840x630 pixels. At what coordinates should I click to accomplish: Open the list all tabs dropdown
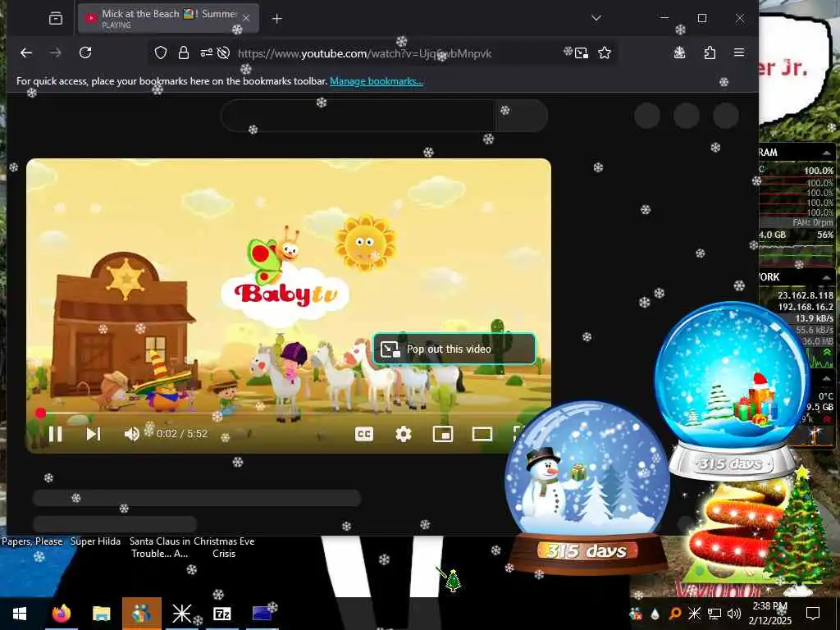click(x=596, y=18)
